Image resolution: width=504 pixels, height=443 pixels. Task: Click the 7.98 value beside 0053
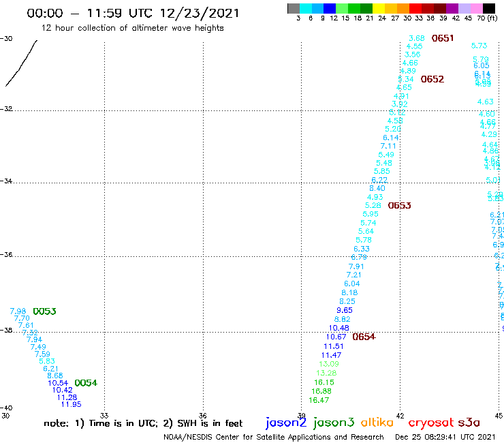click(18, 311)
